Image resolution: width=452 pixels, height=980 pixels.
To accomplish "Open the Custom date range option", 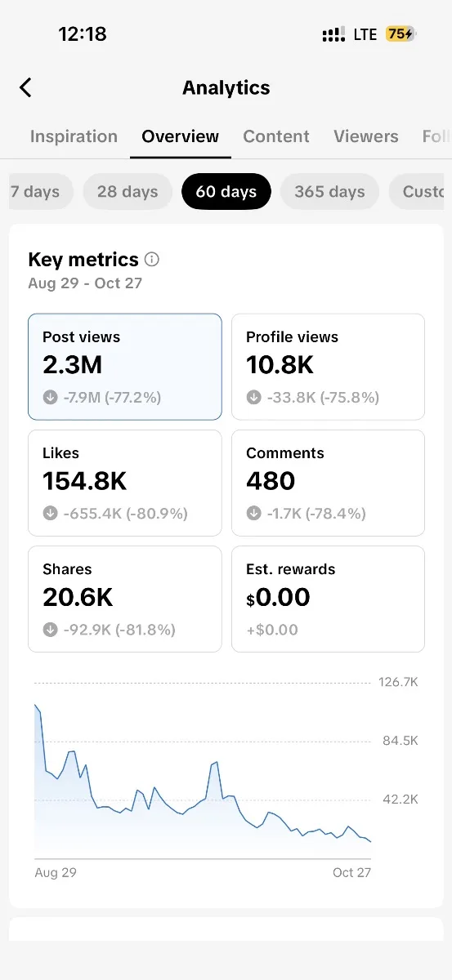I will tap(421, 192).
